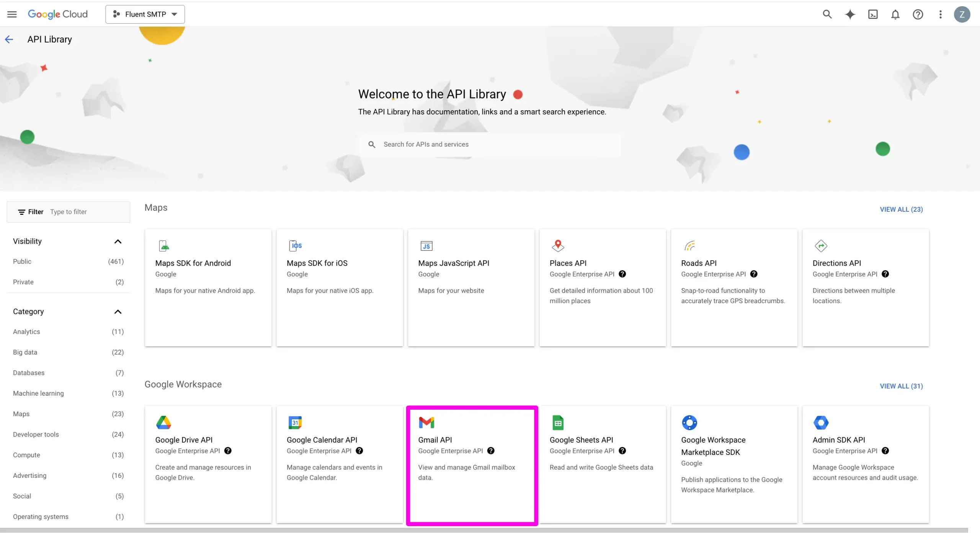This screenshot has width=980, height=533.
Task: Toggle Private visibility filter
Action: 24,282
